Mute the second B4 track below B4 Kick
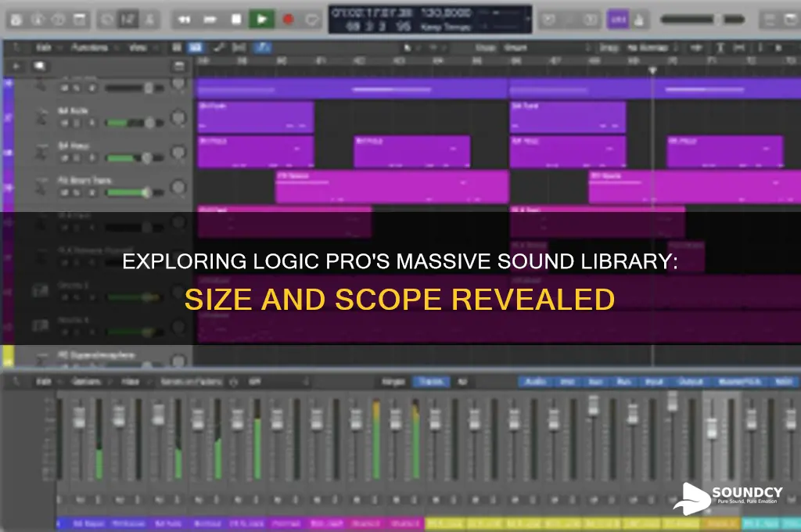The width and height of the screenshot is (801, 532). click(64, 158)
